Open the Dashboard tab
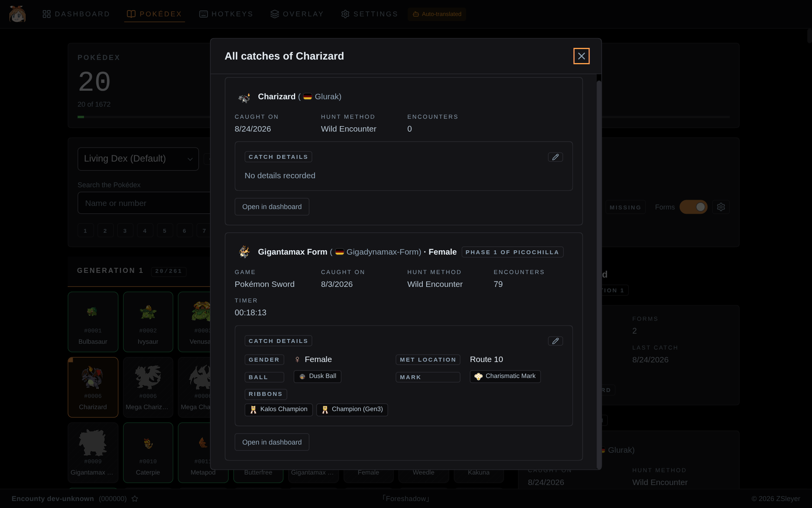 click(x=76, y=14)
